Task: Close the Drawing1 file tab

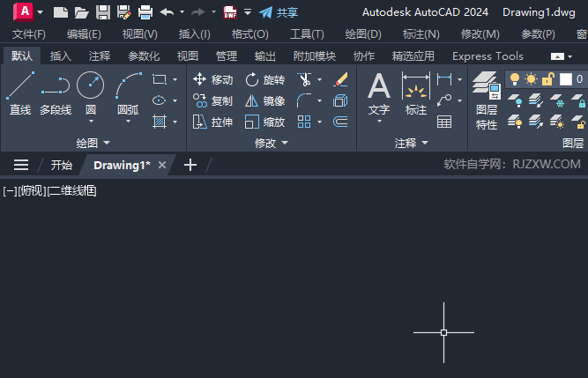Action: tap(162, 165)
